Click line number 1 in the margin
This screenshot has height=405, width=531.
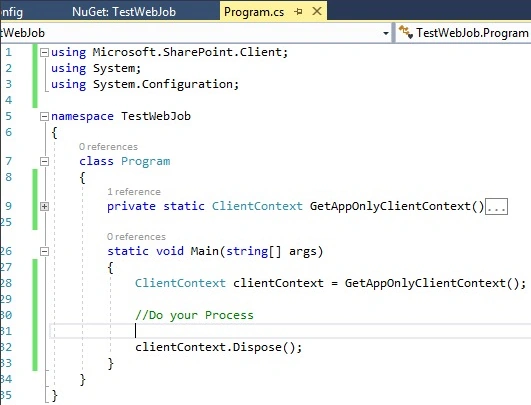[x=8, y=52]
